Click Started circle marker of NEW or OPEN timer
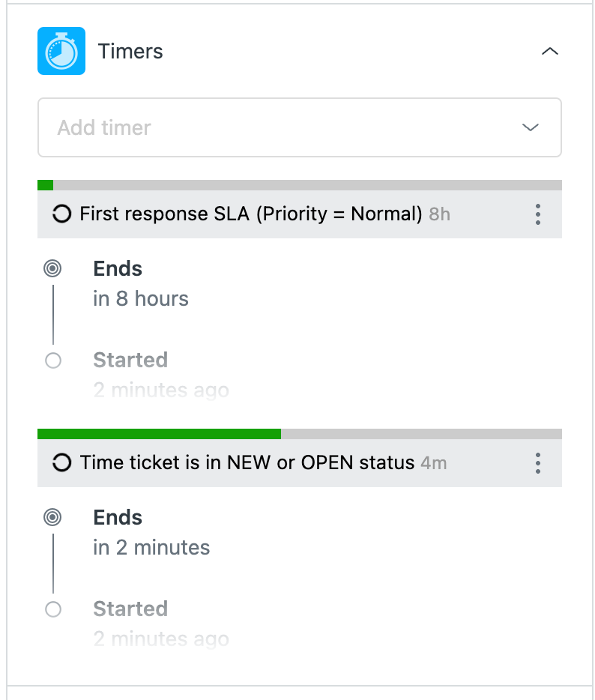 click(53, 609)
